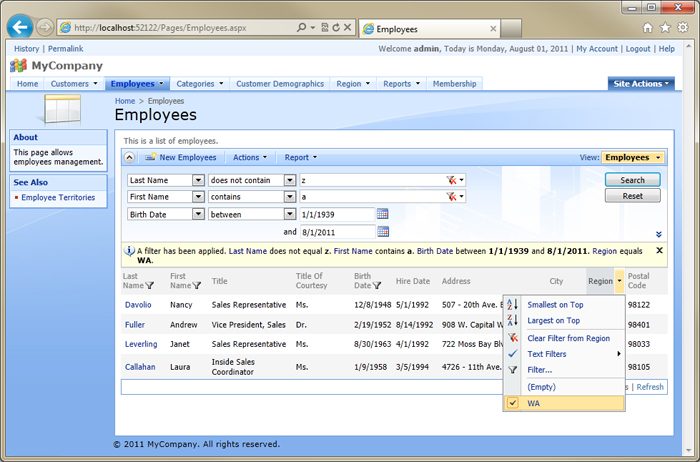This screenshot has width=700, height=462.
Task: Click the funnel icon beside Filter... entry
Action: pos(513,370)
